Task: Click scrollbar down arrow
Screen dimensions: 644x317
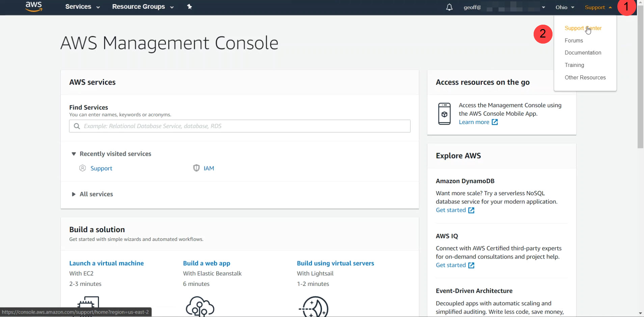Action: click(640, 313)
